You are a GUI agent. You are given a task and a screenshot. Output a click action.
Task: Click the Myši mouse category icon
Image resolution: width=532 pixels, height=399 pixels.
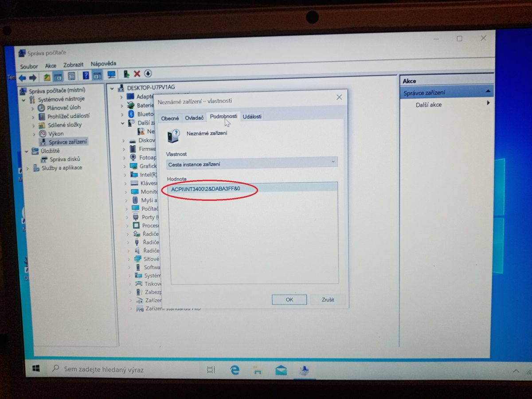coord(134,200)
